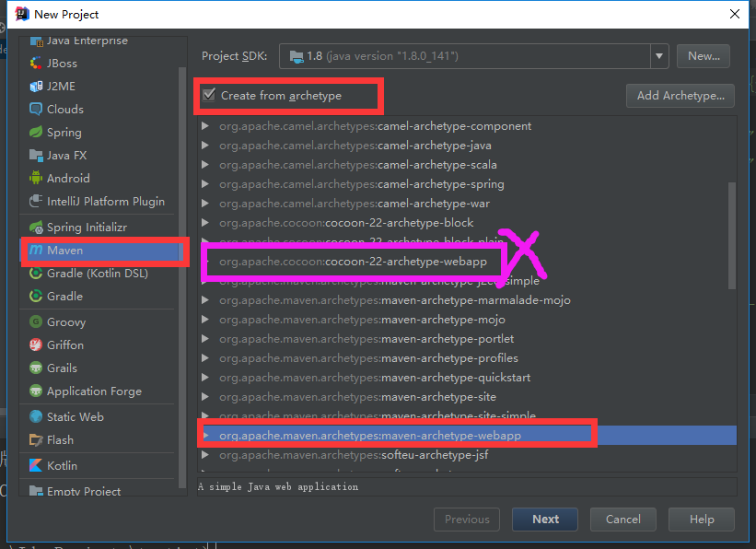
Task: Click the Groovy icon
Action: click(x=36, y=321)
